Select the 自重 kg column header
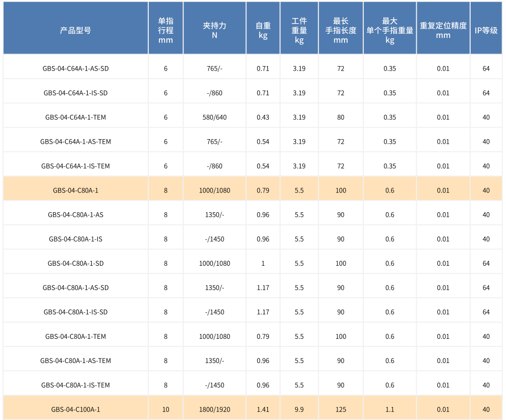The width and height of the screenshot is (506, 420). (263, 30)
